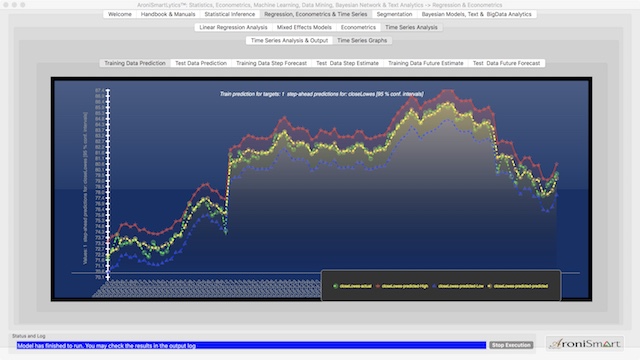Open the Econometrics sub-tab
The image size is (640, 360).
click(x=358, y=27)
